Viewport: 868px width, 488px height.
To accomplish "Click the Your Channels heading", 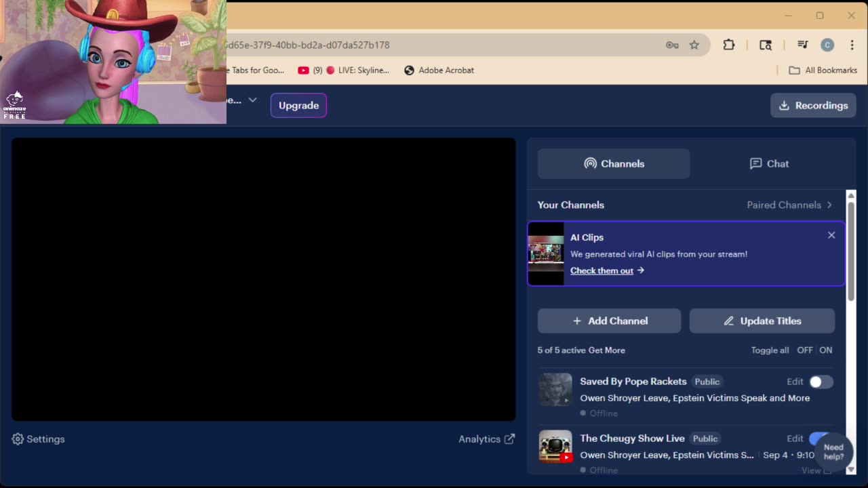I will coord(570,205).
